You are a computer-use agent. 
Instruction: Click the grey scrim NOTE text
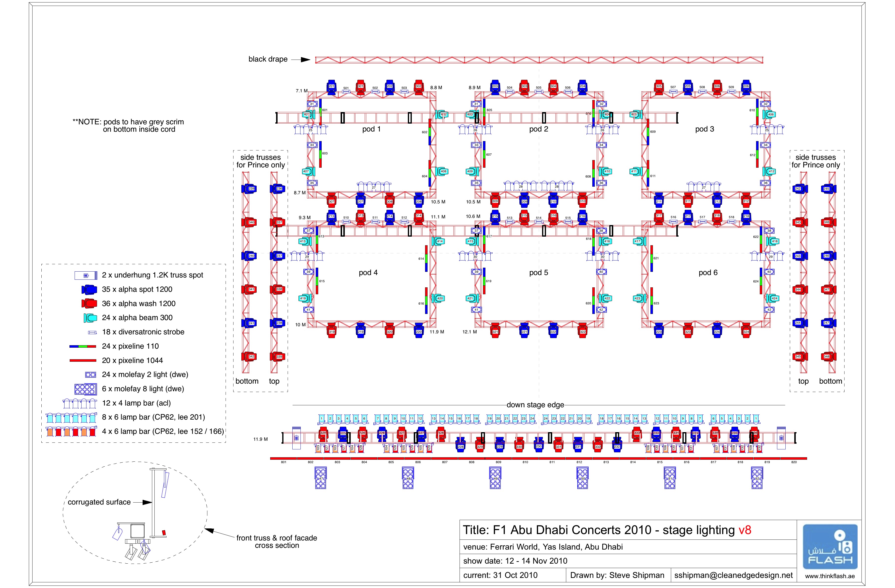pyautogui.click(x=128, y=126)
